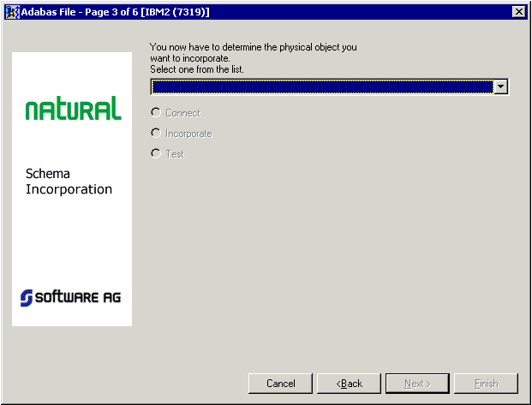This screenshot has height=405, width=532.
Task: Select the Connect radio button
Action: click(x=155, y=112)
